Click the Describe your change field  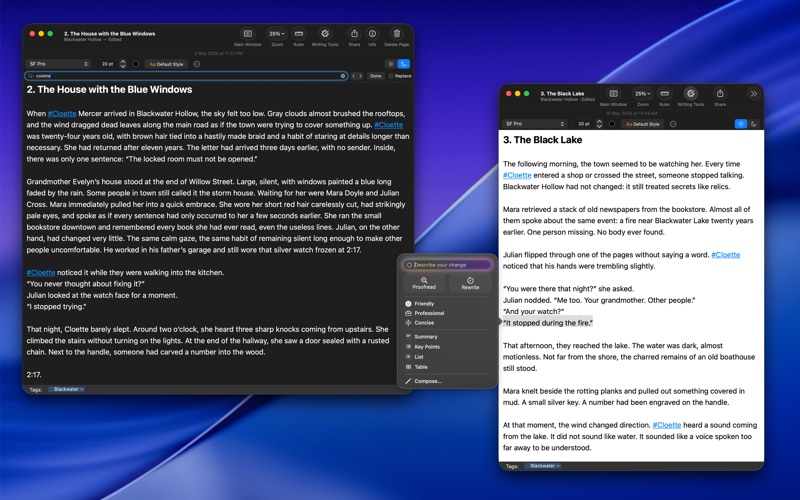447,265
